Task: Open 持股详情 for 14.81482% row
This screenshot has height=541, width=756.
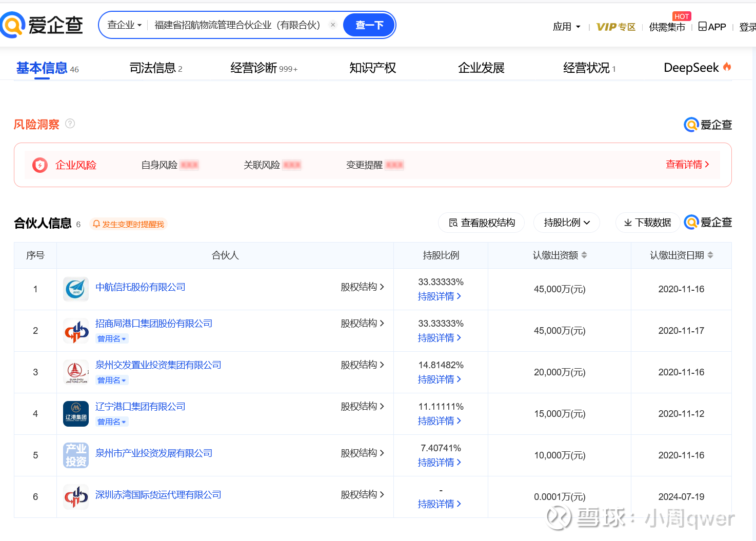Action: coord(440,379)
